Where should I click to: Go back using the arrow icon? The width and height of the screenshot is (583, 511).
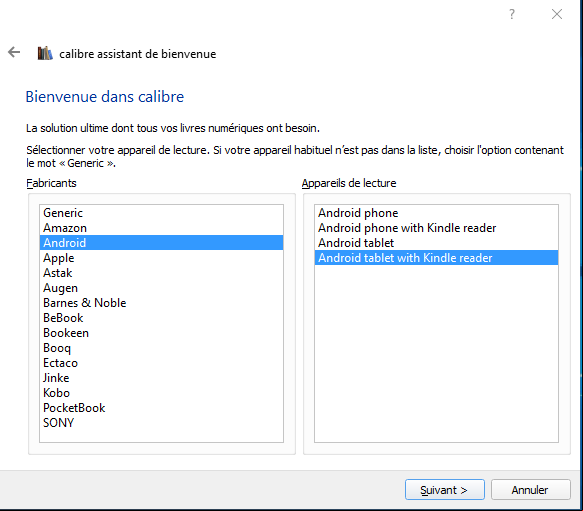pos(14,52)
